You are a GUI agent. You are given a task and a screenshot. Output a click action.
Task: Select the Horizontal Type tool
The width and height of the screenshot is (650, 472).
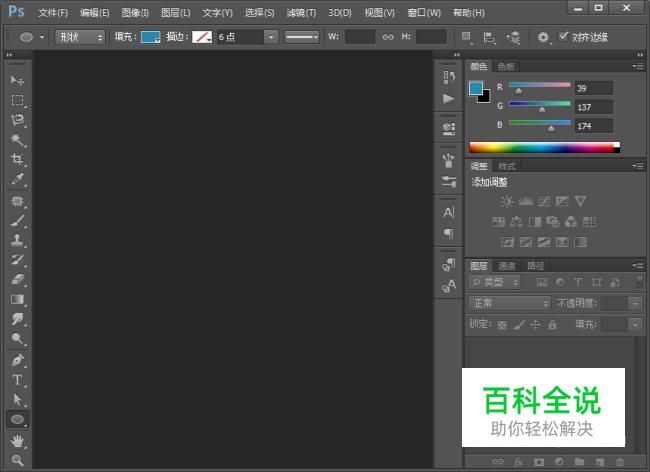[17, 380]
